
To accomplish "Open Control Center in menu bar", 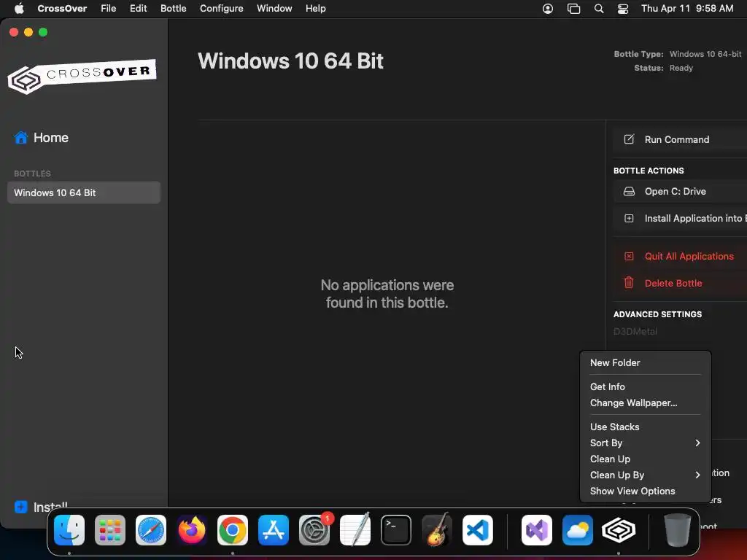I will 623,9.
